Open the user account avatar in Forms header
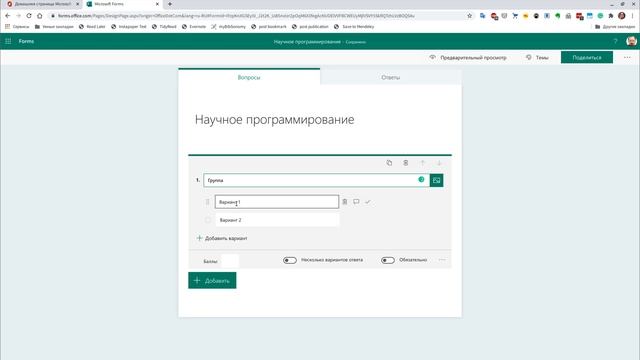This screenshot has width=640, height=360. [631, 41]
